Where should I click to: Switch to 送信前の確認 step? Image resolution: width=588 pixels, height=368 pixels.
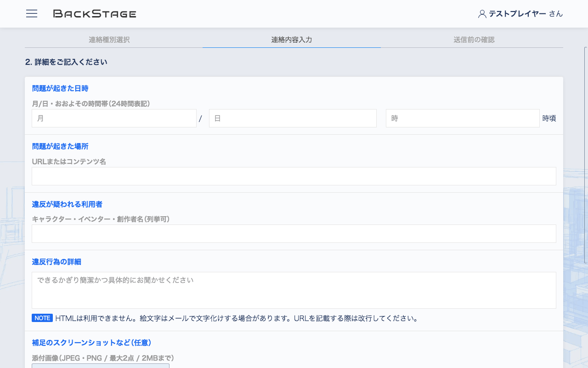[474, 40]
